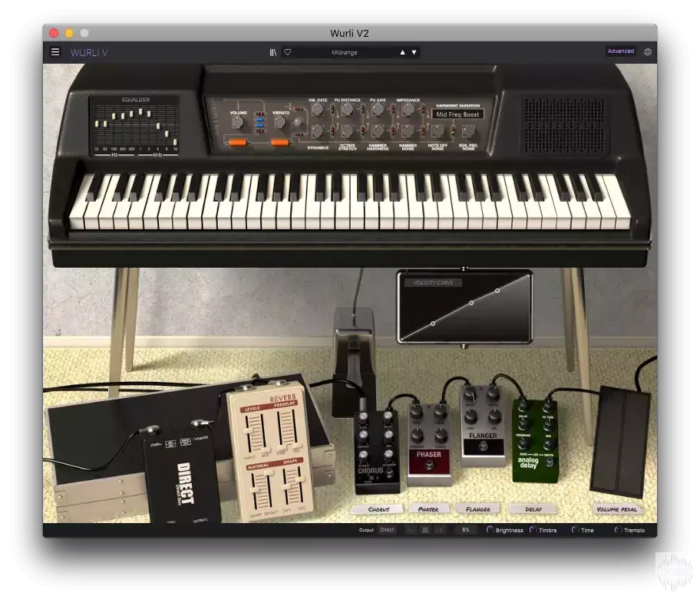Click the Phaser pedal footswitch
Image resolution: width=700 pixels, height=599 pixels.
coord(430,466)
